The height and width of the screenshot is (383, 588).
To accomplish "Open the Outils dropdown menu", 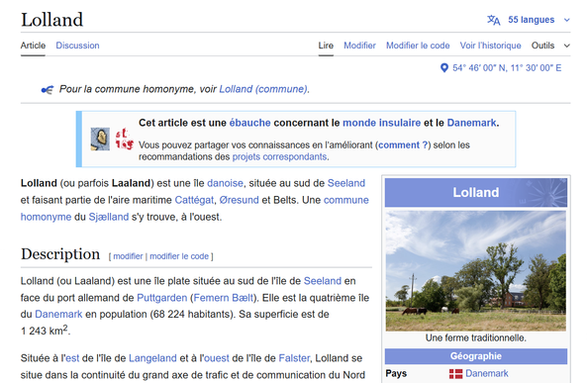I will tap(542, 46).
